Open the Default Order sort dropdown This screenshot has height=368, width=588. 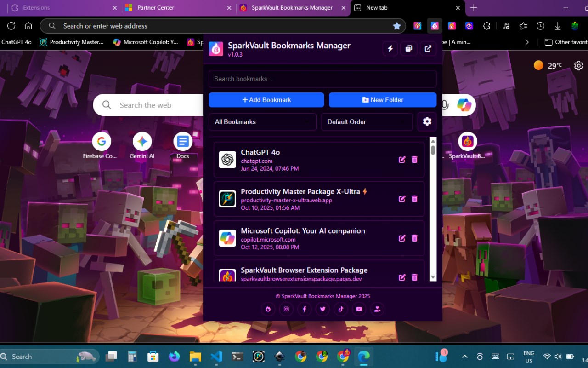367,122
